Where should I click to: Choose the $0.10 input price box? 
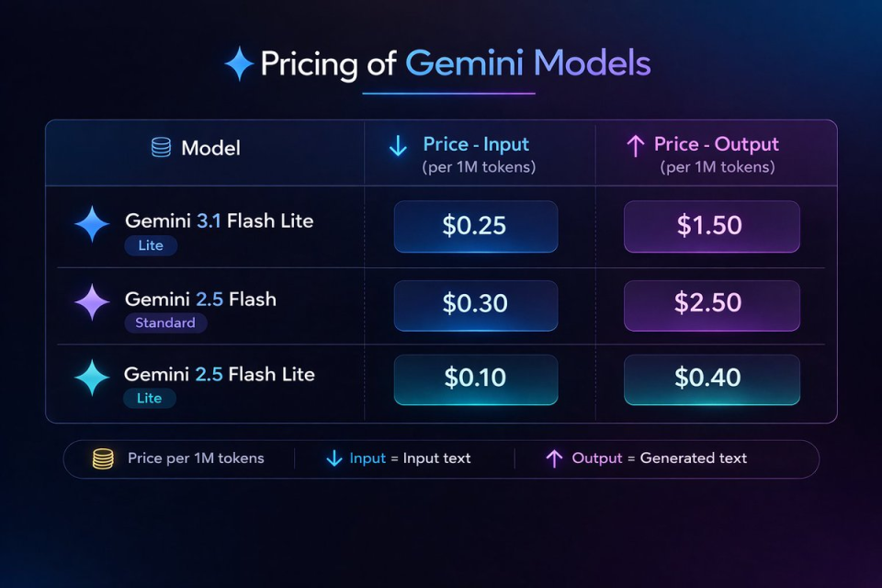point(475,379)
